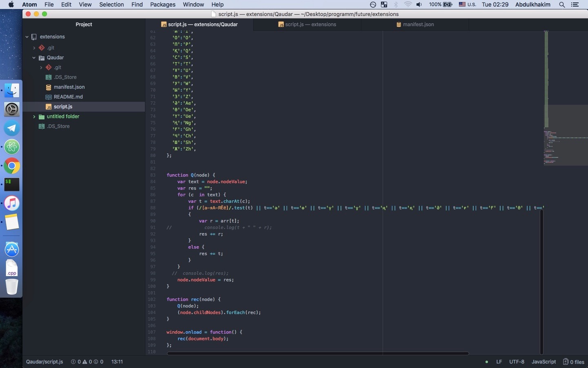Screen dimensions: 588x368
Task: Click the vertical scrollbar in editor
Action: [541, 282]
